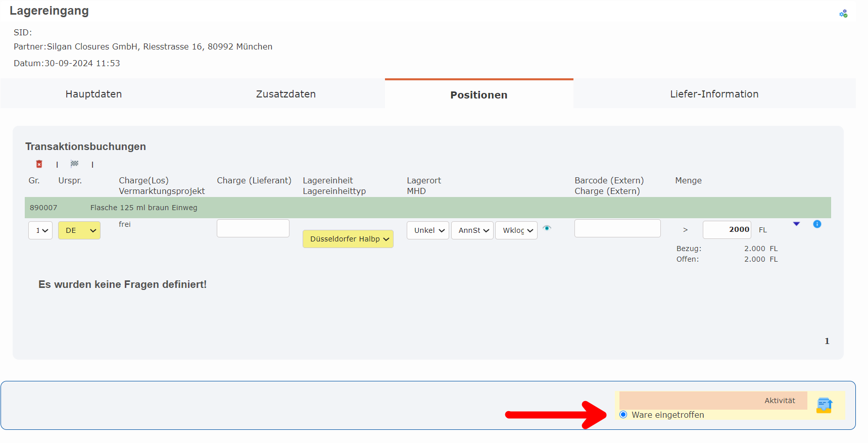Click the Charge (Lieferant) input field

coord(253,228)
